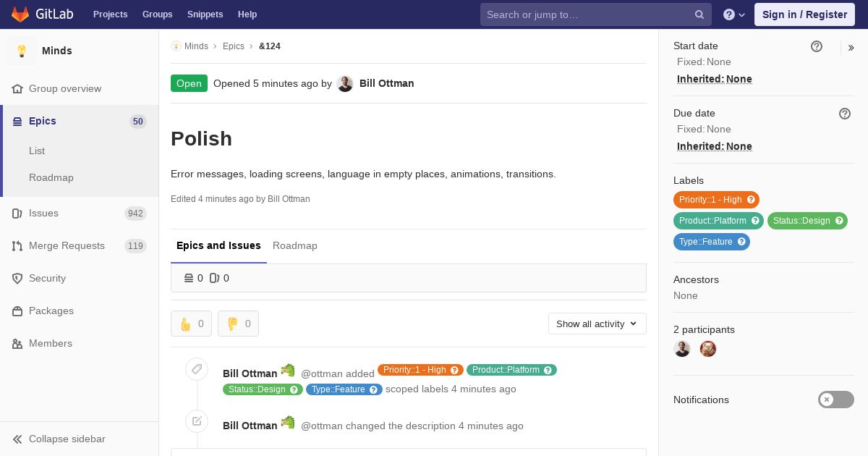
Task: Click the Type::Feature label in the sidebar
Action: [705, 242]
